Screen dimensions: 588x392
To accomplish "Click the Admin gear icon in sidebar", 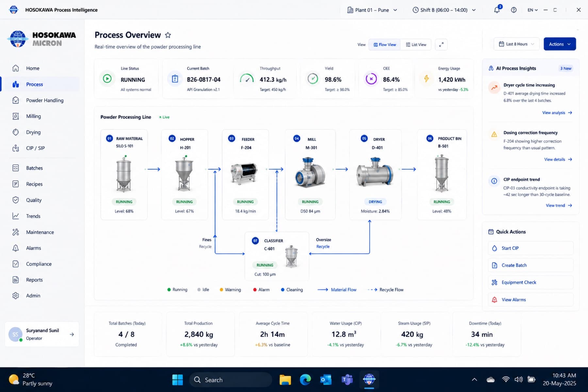I will 16,296.
